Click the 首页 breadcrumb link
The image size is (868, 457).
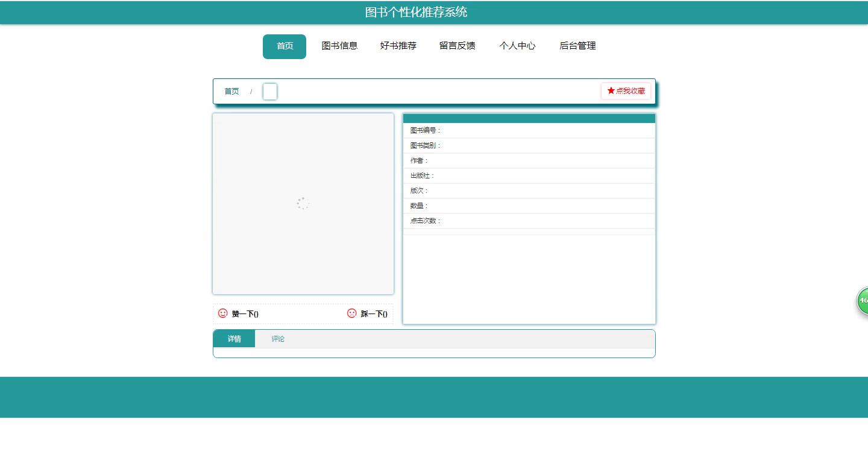coord(231,92)
